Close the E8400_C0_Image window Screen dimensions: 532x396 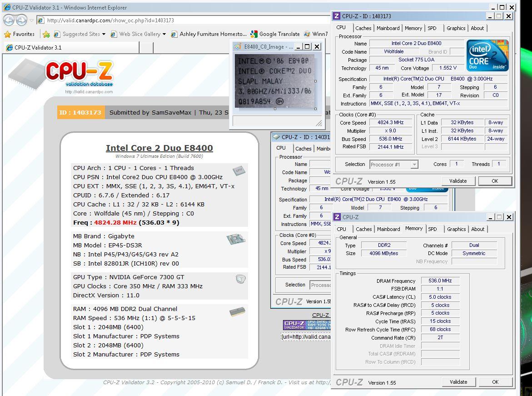point(317,46)
